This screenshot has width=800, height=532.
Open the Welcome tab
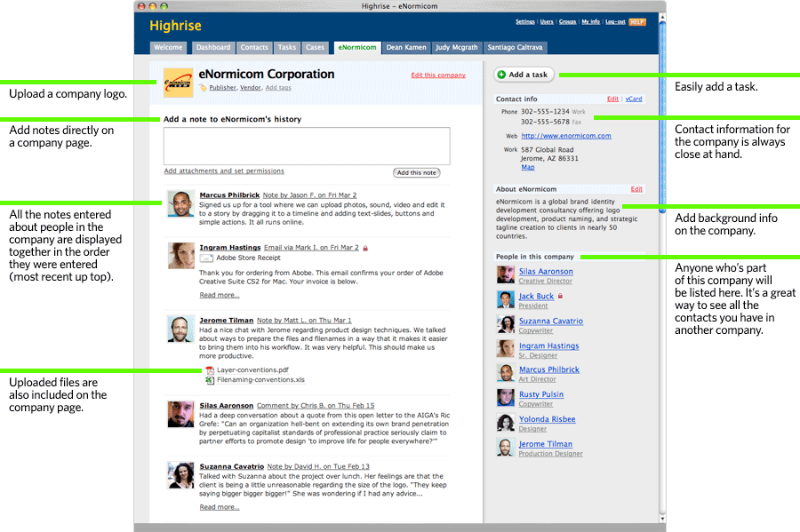(x=168, y=47)
